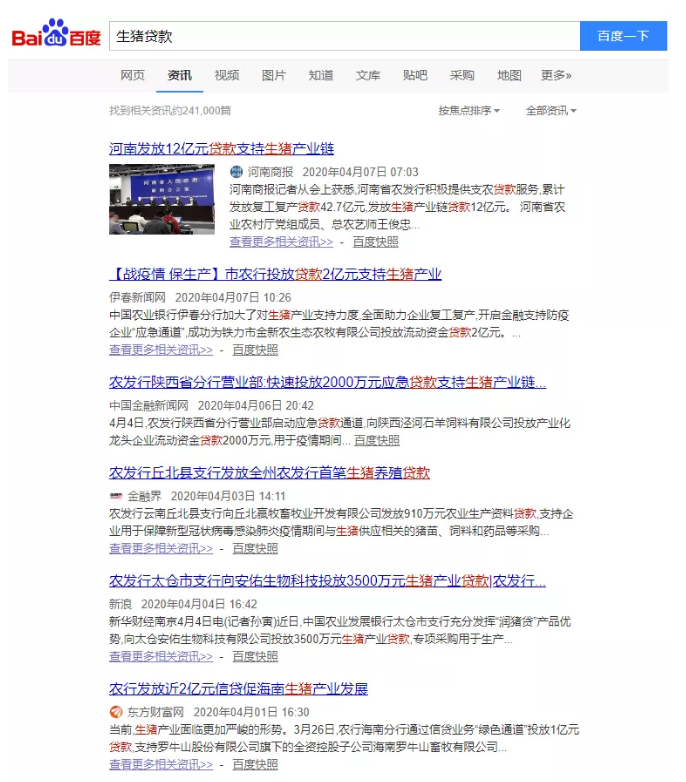Click the date 2020年04月01日 16:30
Screen dimensions: 686x782
tap(251, 712)
